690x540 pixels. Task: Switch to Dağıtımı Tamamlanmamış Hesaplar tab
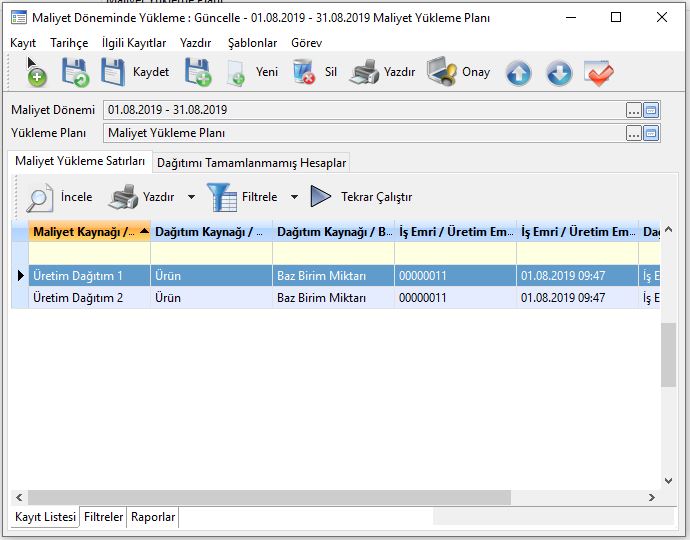point(251,162)
